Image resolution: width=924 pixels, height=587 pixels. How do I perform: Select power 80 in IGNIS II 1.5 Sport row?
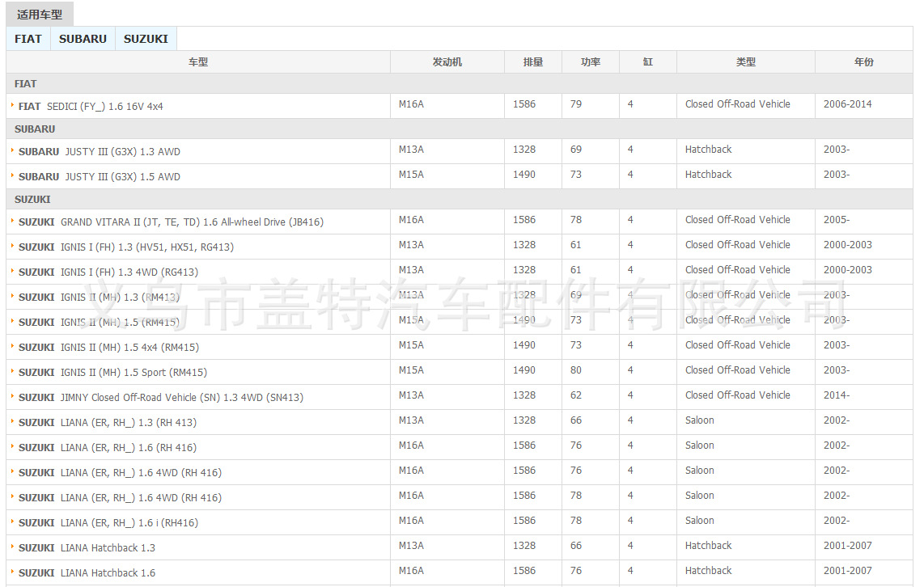(576, 370)
